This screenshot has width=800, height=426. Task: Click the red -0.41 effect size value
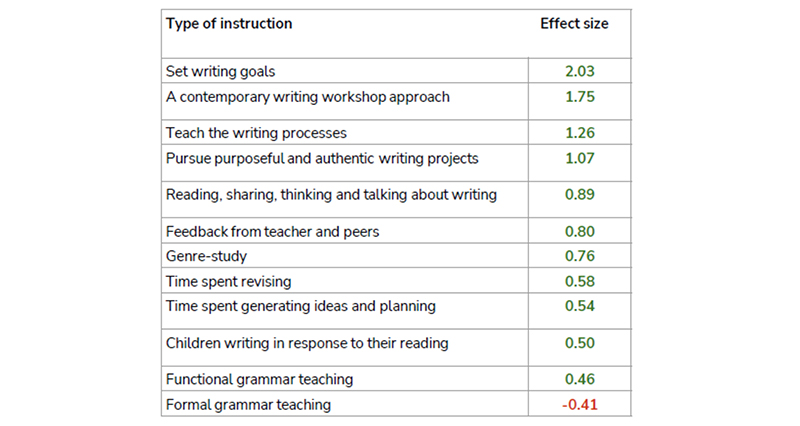[x=580, y=405]
